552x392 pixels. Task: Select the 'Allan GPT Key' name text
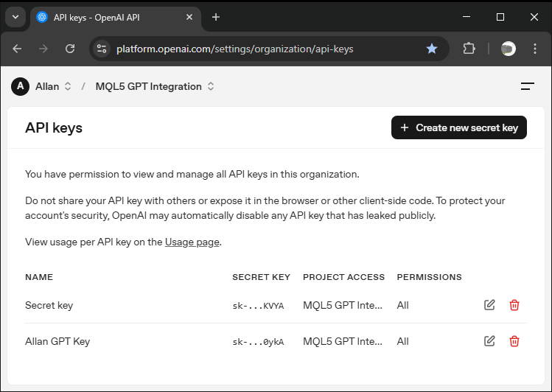(x=57, y=341)
